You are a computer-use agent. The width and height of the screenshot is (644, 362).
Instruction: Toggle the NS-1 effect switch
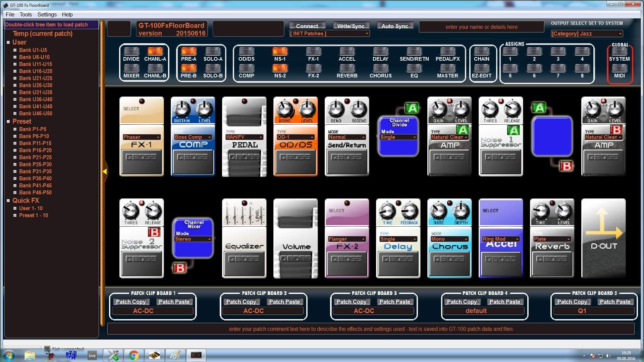click(x=280, y=51)
